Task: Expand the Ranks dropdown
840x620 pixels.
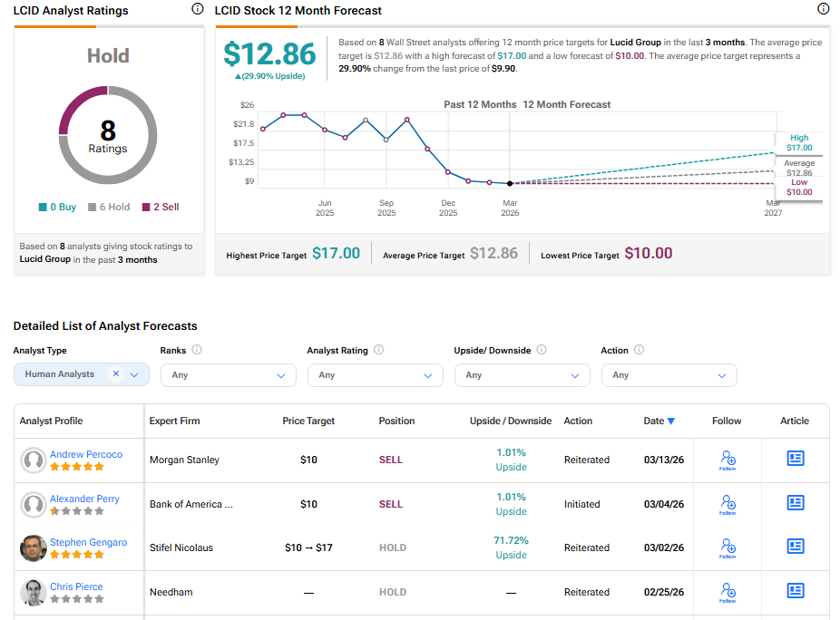Action: click(x=228, y=375)
